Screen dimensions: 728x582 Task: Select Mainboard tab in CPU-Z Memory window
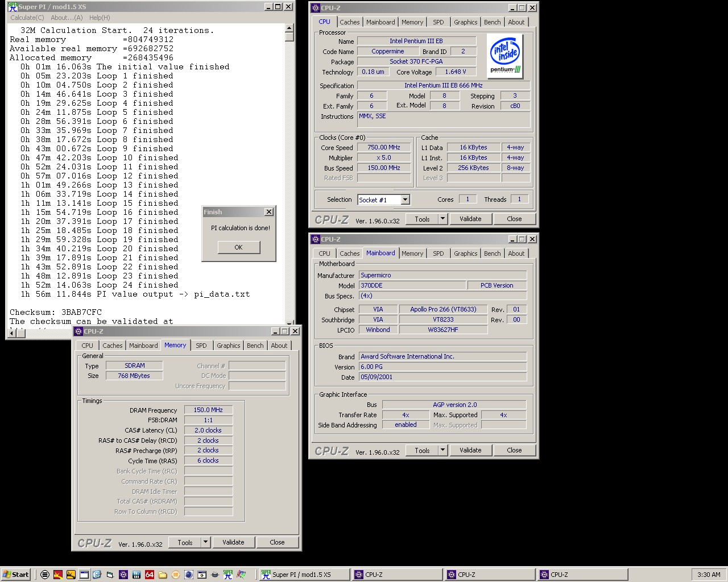[x=143, y=346]
